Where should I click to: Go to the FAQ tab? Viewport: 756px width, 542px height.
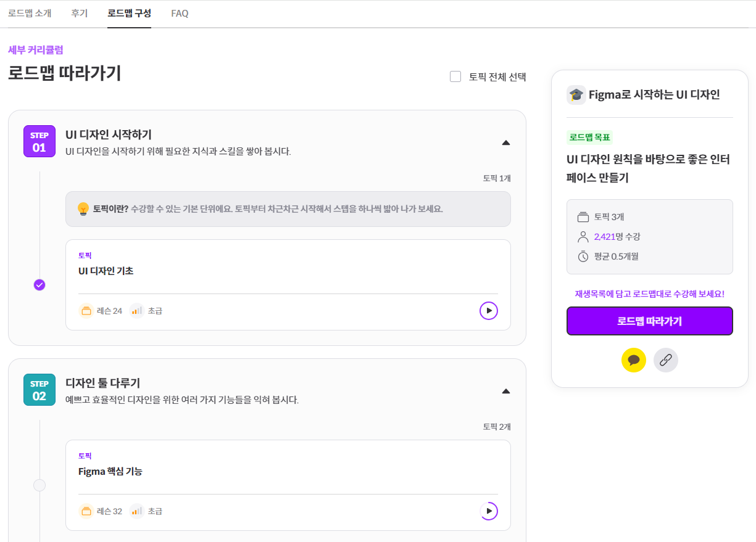tap(180, 13)
